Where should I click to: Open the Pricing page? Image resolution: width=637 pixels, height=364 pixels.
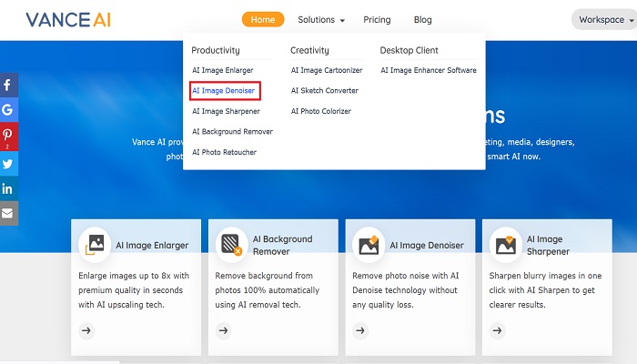tap(377, 19)
